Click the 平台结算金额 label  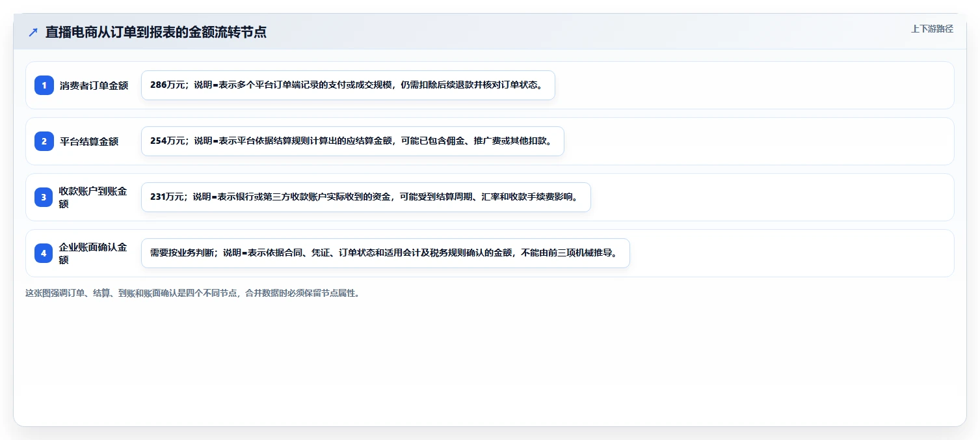click(x=89, y=141)
